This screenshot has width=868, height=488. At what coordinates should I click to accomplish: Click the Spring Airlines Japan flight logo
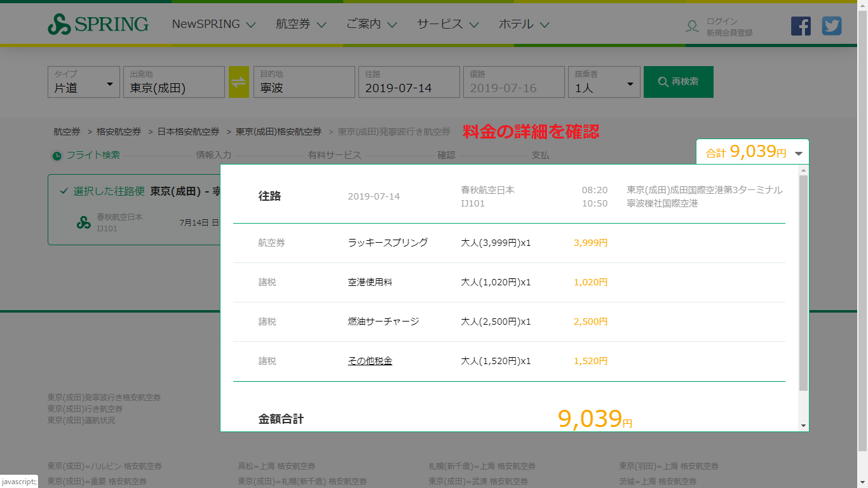pos(84,222)
